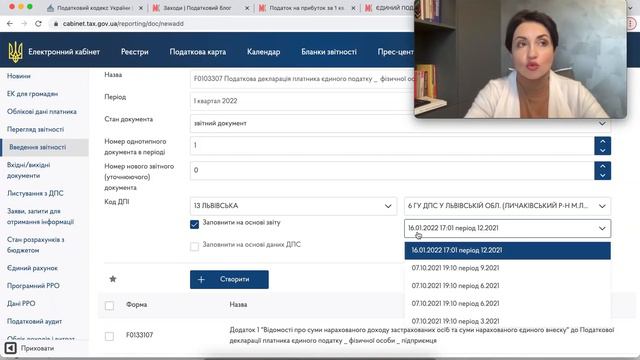Viewport: 640px width, 360px height.
Task: Increase Номер нового звітного документа stepper
Action: pyautogui.click(x=602, y=166)
